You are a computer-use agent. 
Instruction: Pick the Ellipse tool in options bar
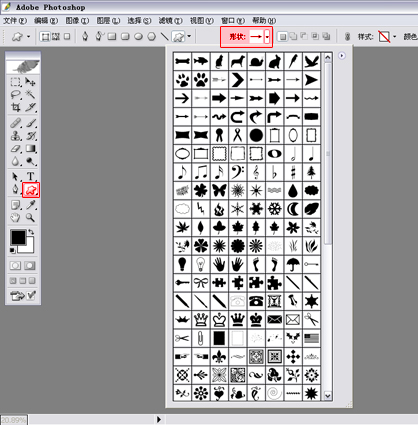pyautogui.click(x=138, y=36)
